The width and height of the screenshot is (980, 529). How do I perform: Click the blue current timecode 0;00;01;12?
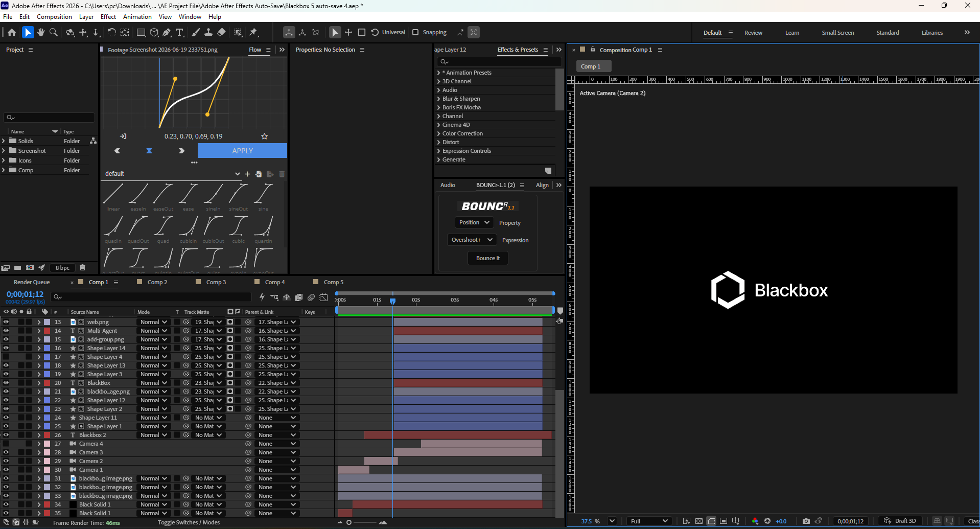click(25, 294)
